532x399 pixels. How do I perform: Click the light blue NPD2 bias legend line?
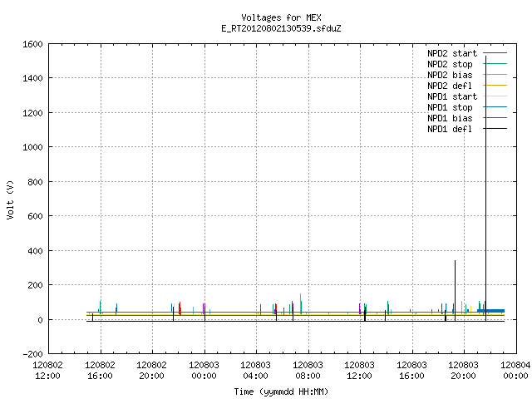(495, 74)
